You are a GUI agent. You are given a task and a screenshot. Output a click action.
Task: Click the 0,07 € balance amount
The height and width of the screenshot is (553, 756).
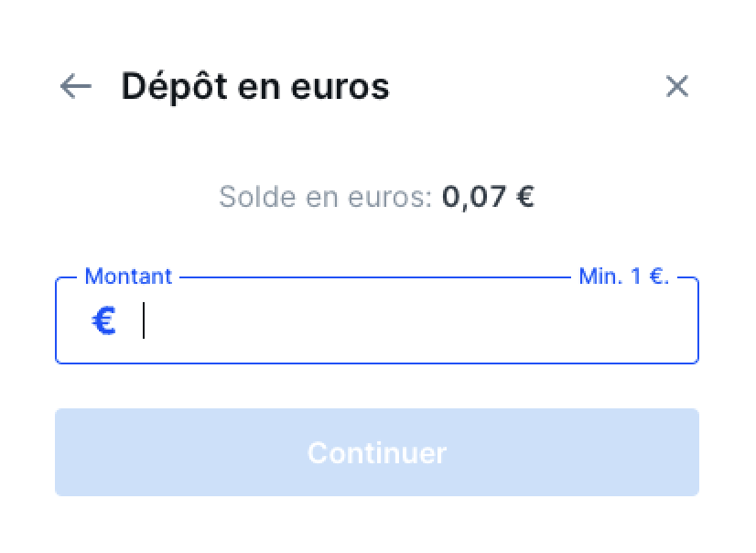pos(488,197)
